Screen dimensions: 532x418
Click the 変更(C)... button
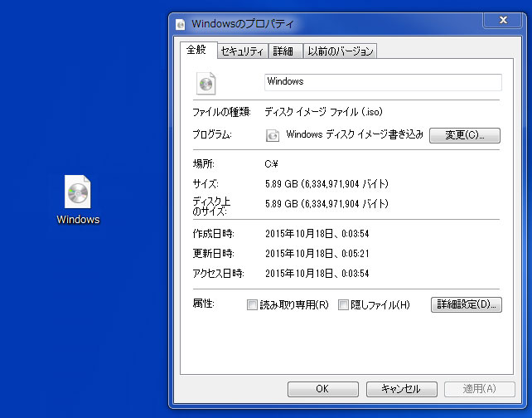(465, 135)
